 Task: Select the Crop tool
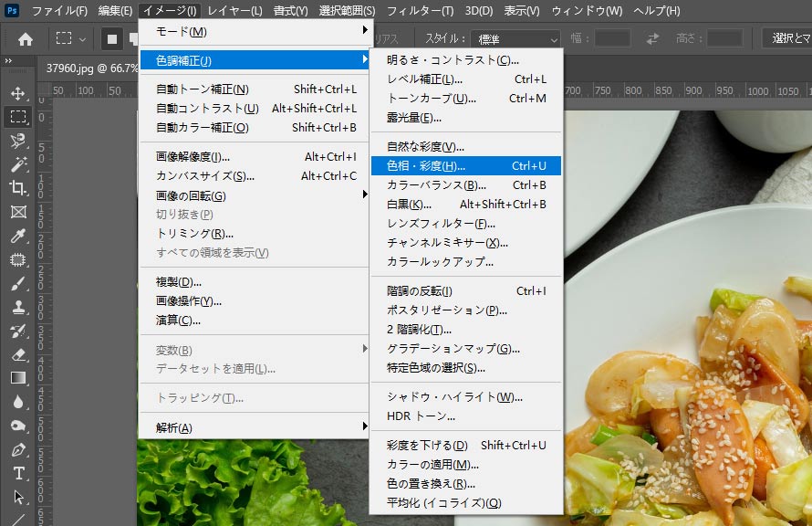tap(18, 187)
